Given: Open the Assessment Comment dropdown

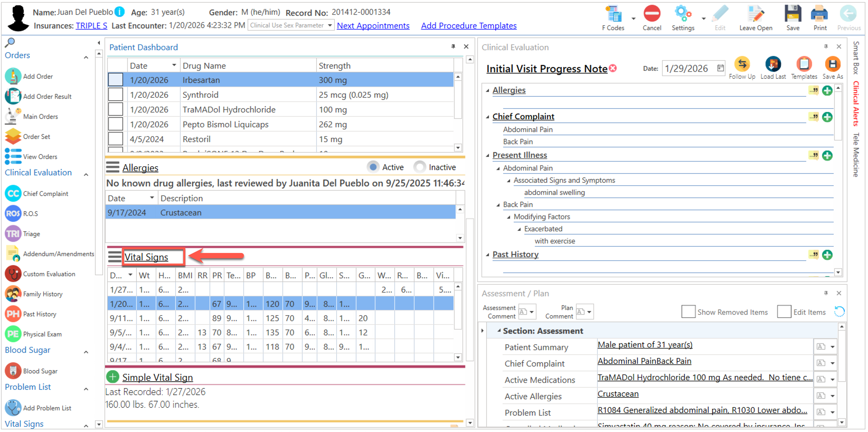Looking at the screenshot, I should pos(531,312).
